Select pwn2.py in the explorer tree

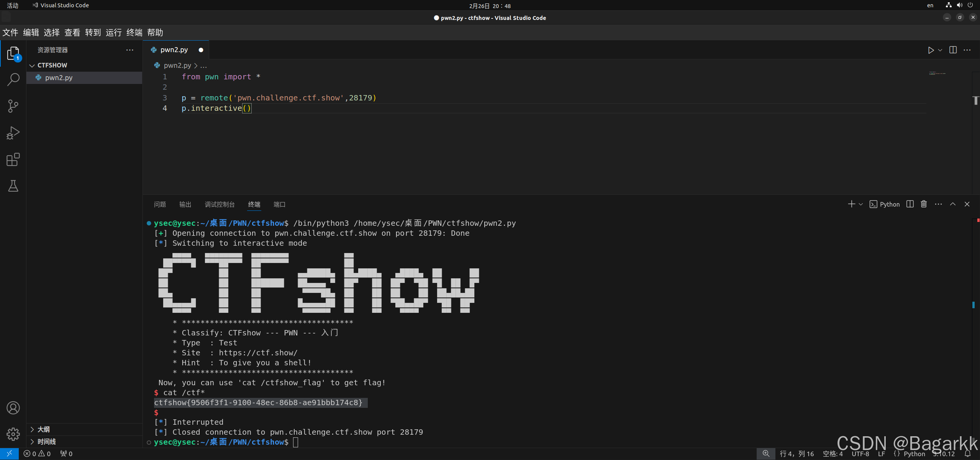(x=59, y=78)
